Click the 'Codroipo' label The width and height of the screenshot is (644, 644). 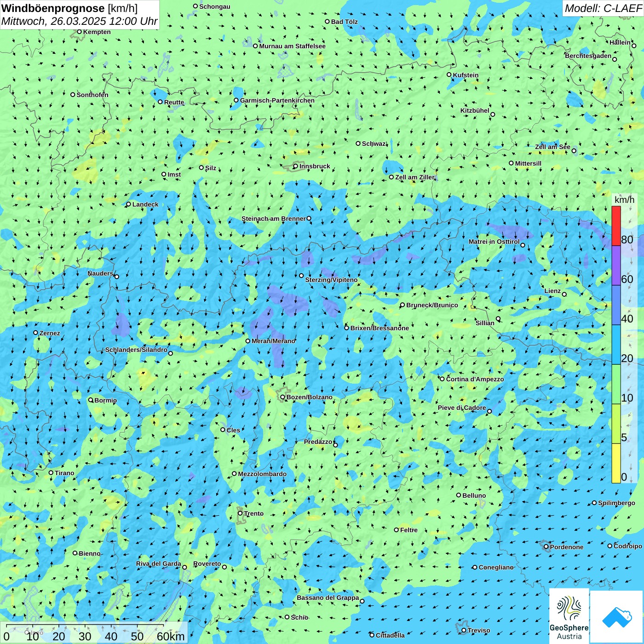point(628,546)
